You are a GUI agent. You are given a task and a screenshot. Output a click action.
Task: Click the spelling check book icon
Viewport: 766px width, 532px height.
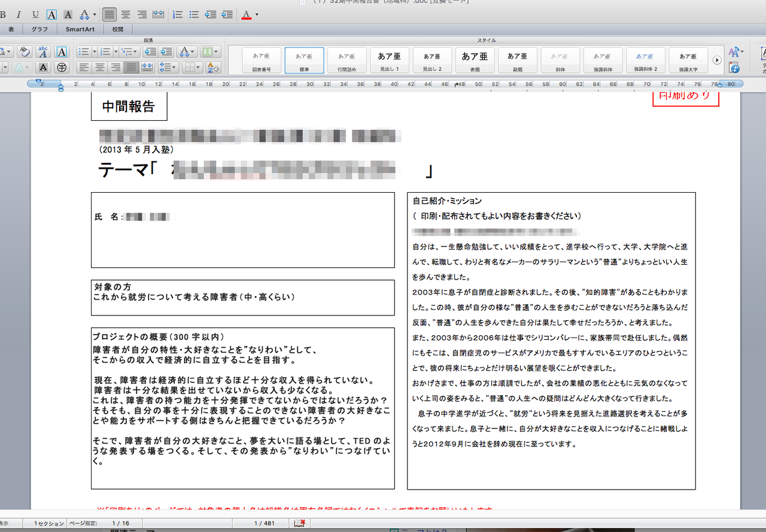pyautogui.click(x=300, y=523)
